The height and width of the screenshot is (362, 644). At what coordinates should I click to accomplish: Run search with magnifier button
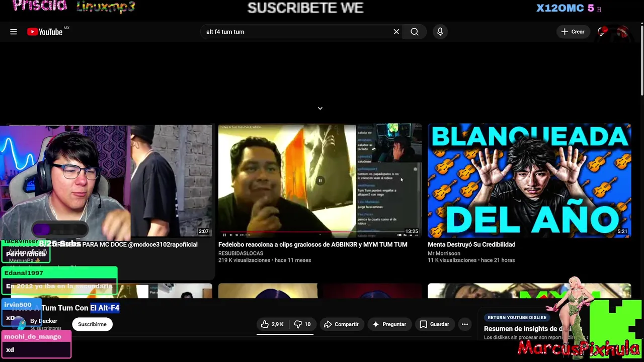[414, 32]
